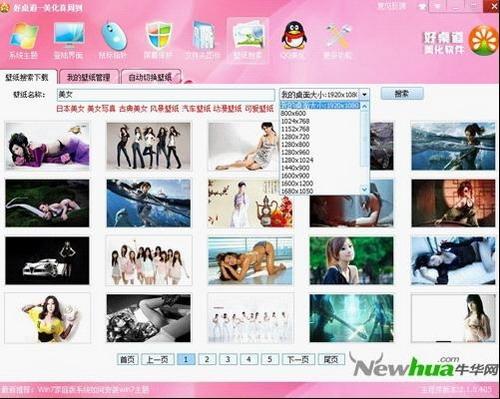Click the 搜索 search button

pyautogui.click(x=402, y=94)
